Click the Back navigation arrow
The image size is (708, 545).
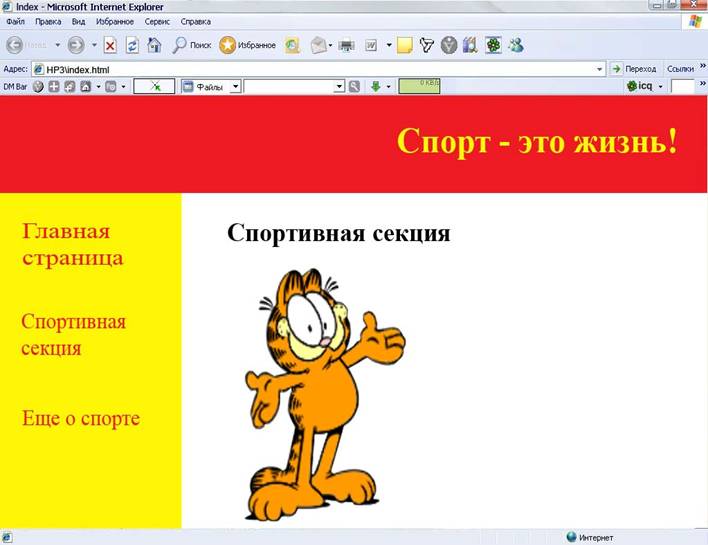click(14, 45)
